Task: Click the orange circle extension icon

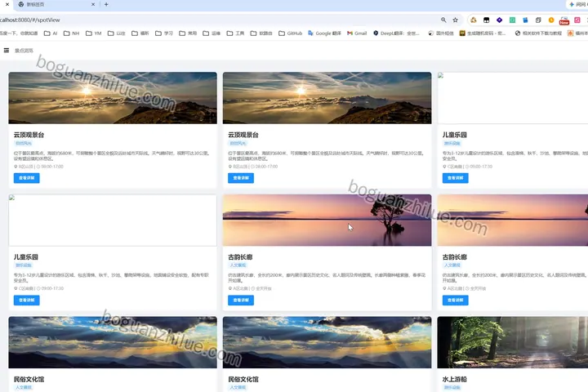Action: coord(551,20)
